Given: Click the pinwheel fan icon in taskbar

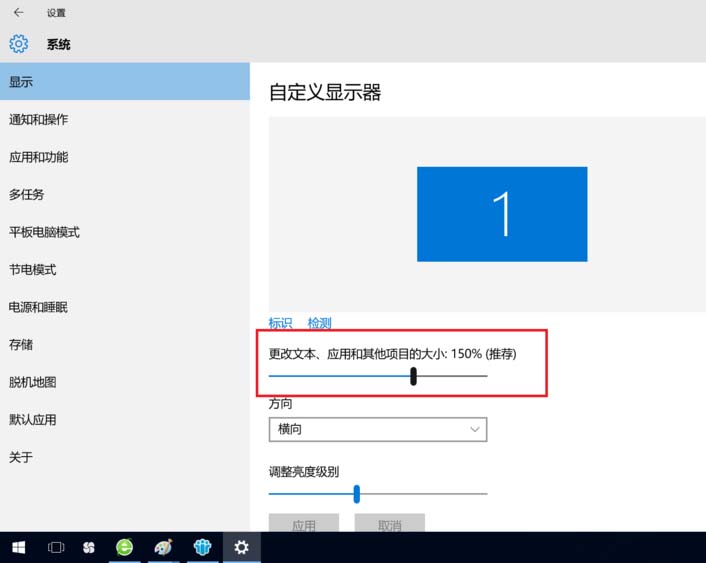Looking at the screenshot, I should [89, 547].
